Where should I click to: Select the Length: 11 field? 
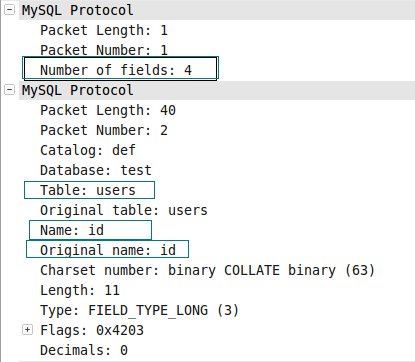(80, 290)
